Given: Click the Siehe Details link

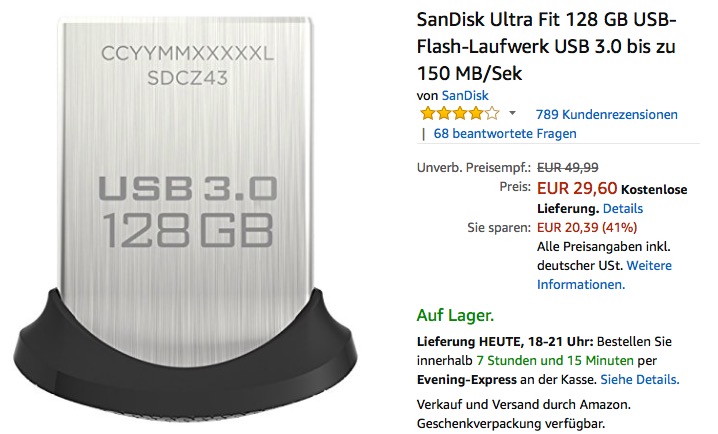Looking at the screenshot, I should [x=640, y=380].
